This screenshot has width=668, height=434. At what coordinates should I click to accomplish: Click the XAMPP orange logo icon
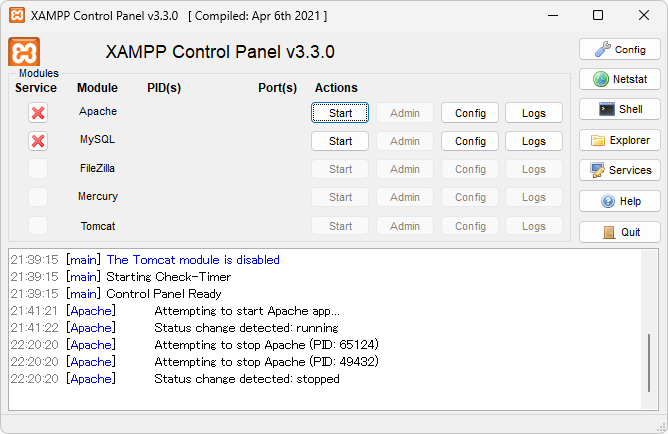(x=23, y=51)
